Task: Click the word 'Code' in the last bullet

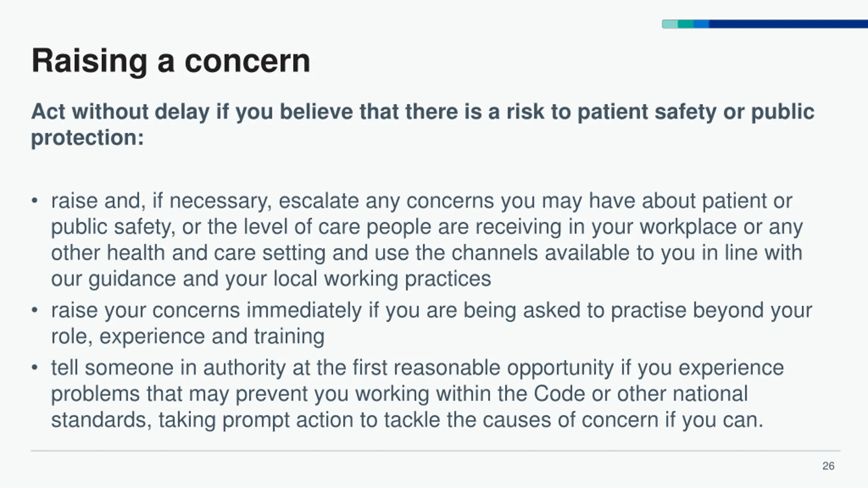Action: coord(559,394)
